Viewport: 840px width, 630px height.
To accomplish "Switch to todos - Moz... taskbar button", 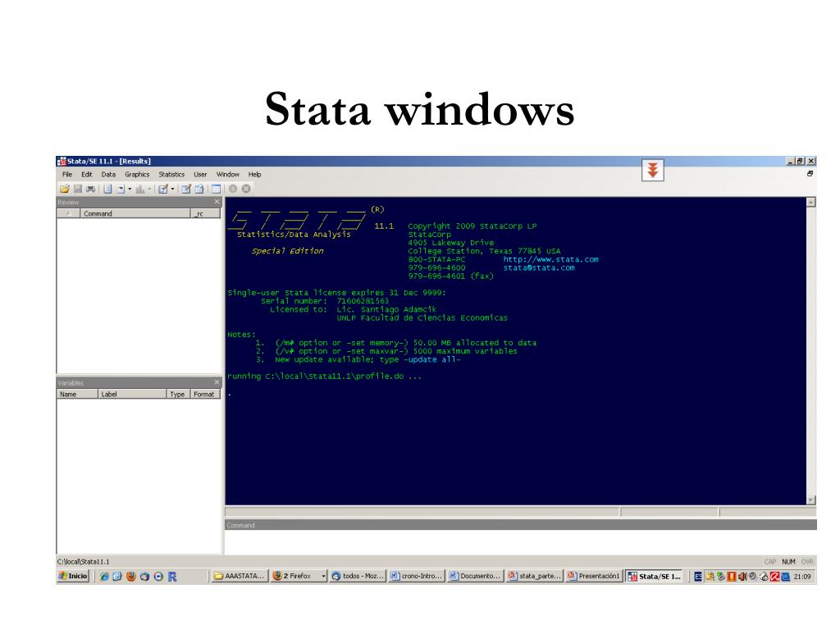I will pyautogui.click(x=358, y=576).
